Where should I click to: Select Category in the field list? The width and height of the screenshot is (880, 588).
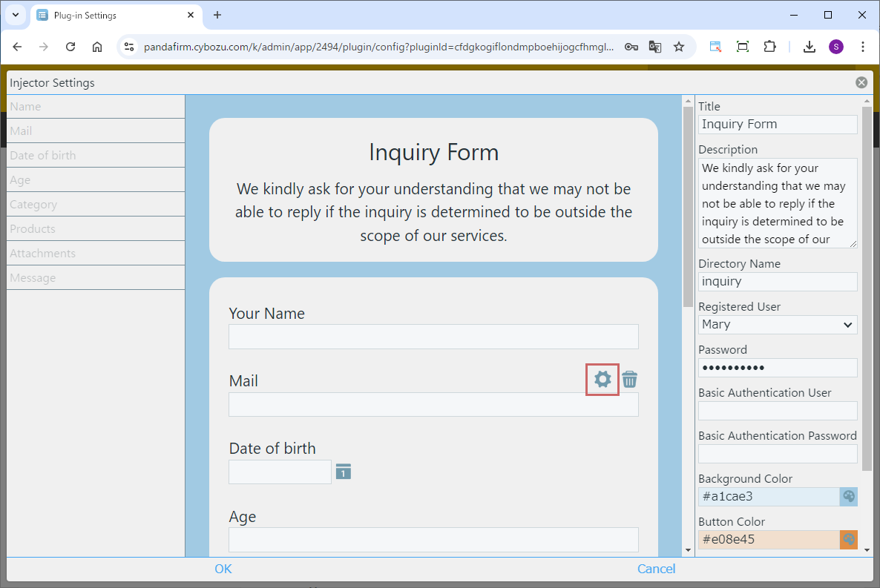point(96,204)
